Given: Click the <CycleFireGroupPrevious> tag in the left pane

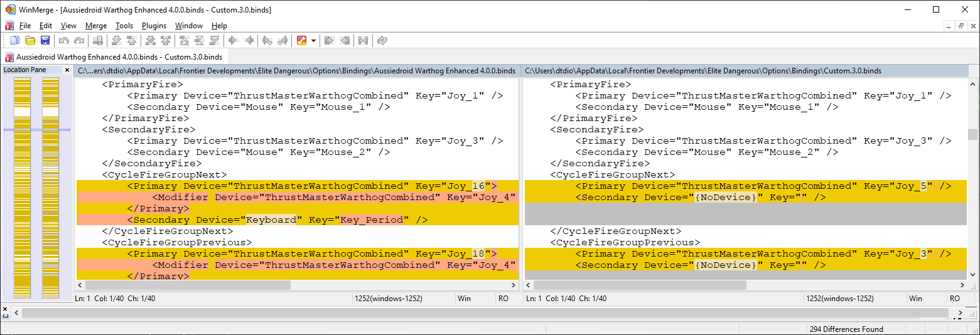Looking at the screenshot, I should coord(177,242).
